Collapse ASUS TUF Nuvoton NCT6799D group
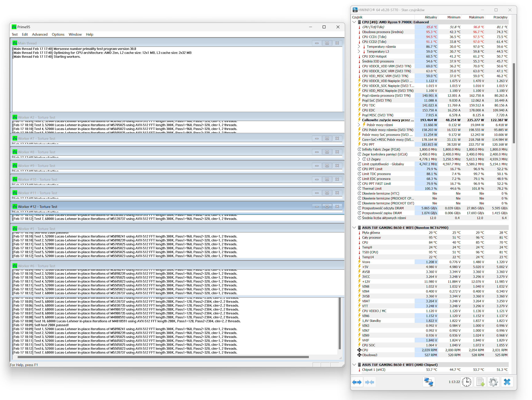Viewport: 532px width, 400px height. click(354, 228)
